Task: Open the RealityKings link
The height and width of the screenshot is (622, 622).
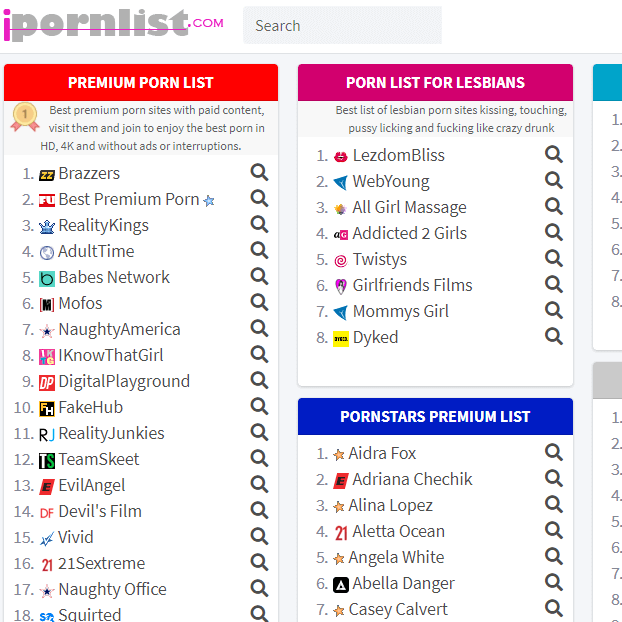Action: click(103, 225)
